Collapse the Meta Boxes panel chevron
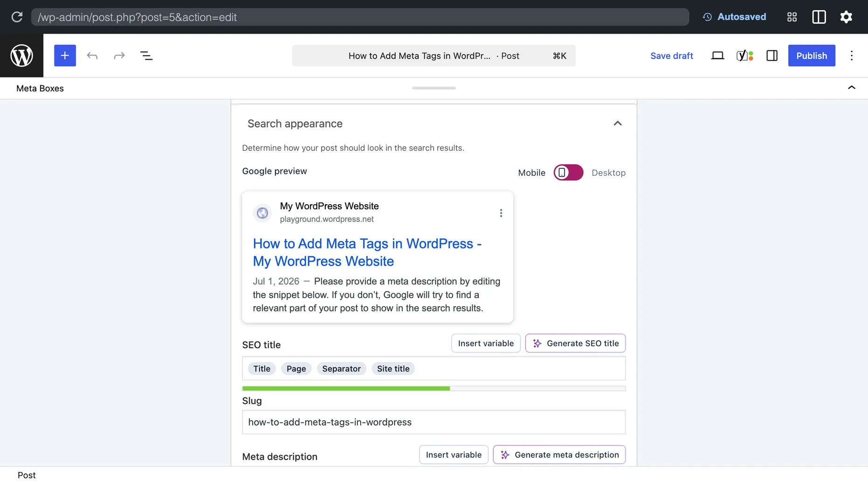868x483 pixels. pyautogui.click(x=852, y=88)
